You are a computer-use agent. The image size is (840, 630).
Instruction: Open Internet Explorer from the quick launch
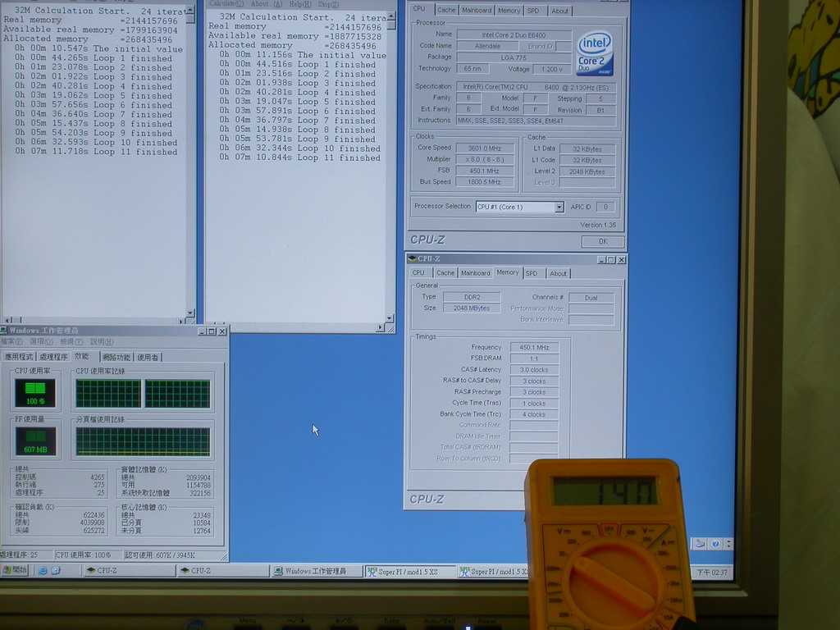pos(43,571)
